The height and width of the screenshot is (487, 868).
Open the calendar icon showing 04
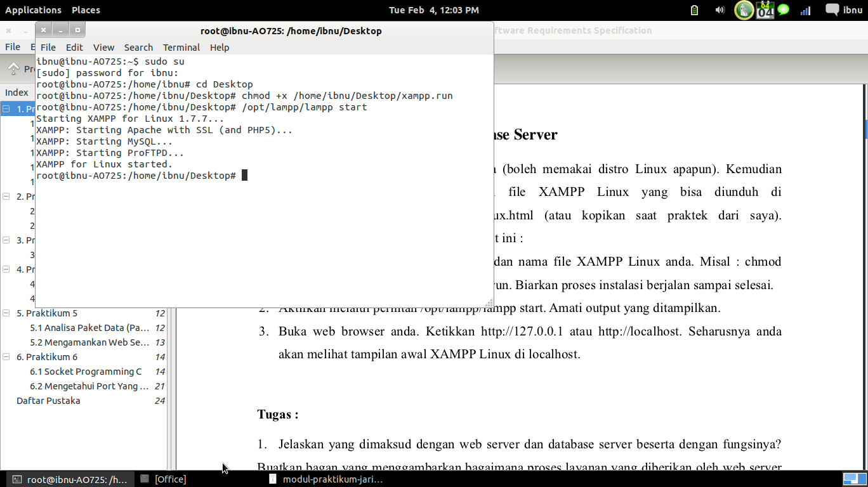point(766,10)
